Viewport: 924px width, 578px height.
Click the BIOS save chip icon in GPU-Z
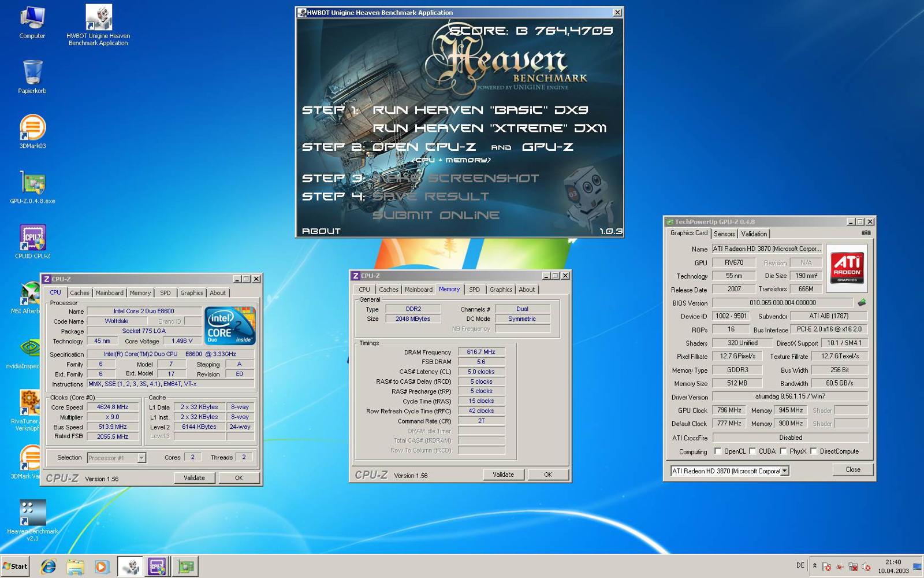tap(862, 302)
